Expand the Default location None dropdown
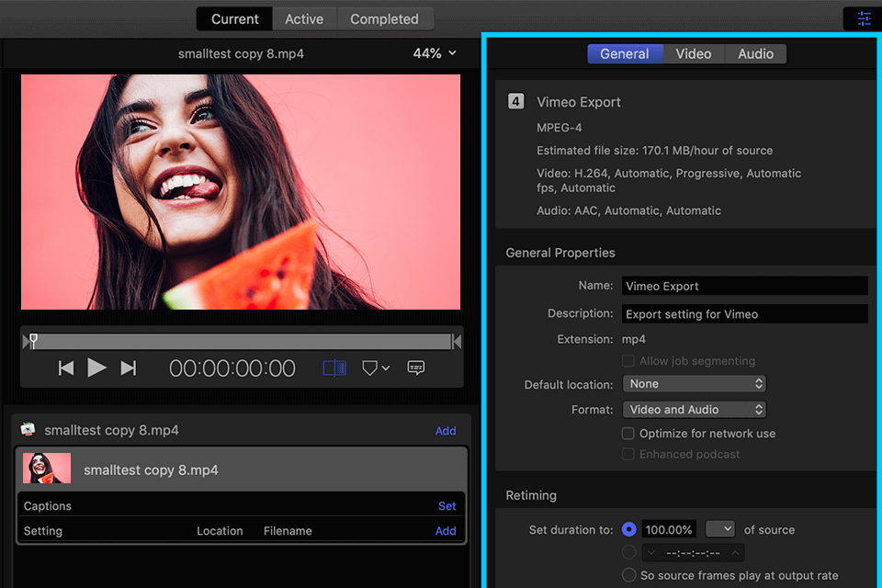The image size is (882, 588). pyautogui.click(x=694, y=384)
